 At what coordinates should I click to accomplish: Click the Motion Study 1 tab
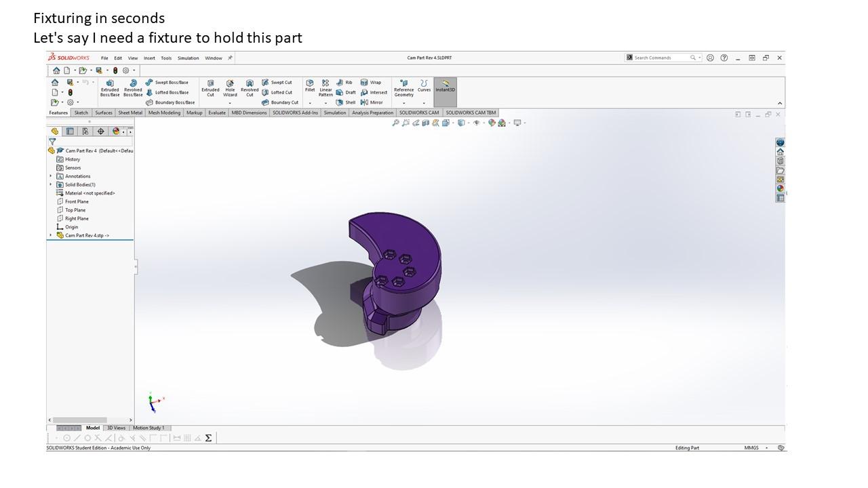click(x=149, y=428)
